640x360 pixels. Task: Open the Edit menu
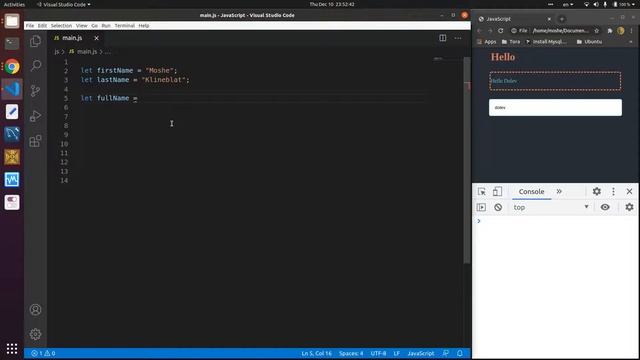[42, 25]
